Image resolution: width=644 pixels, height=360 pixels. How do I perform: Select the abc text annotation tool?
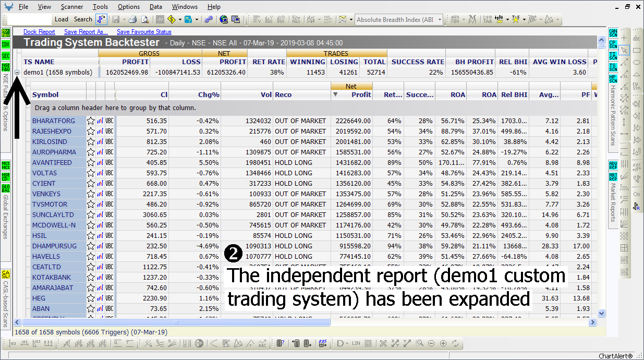pyautogui.click(x=637, y=38)
